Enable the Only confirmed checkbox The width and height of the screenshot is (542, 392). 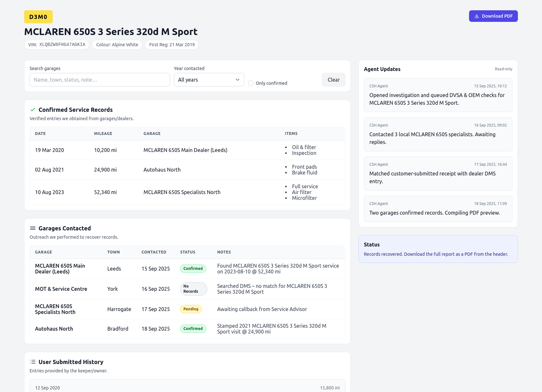[250, 83]
